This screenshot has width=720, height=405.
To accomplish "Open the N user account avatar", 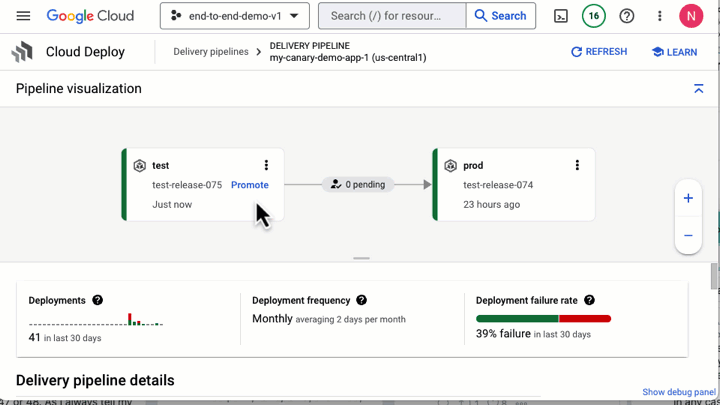I will pyautogui.click(x=691, y=16).
